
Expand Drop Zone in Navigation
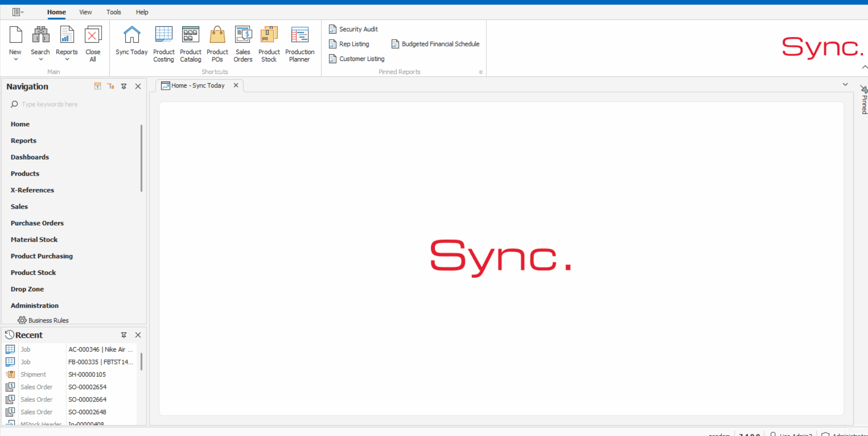point(27,289)
